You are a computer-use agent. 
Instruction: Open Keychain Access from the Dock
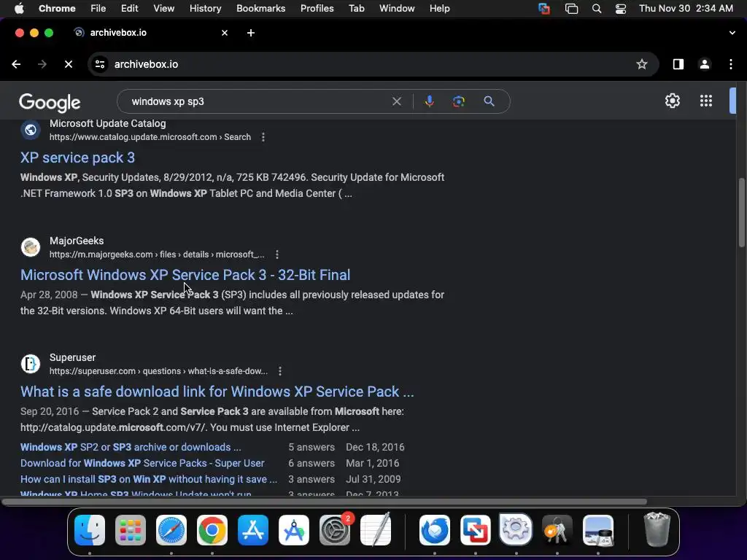click(x=557, y=530)
